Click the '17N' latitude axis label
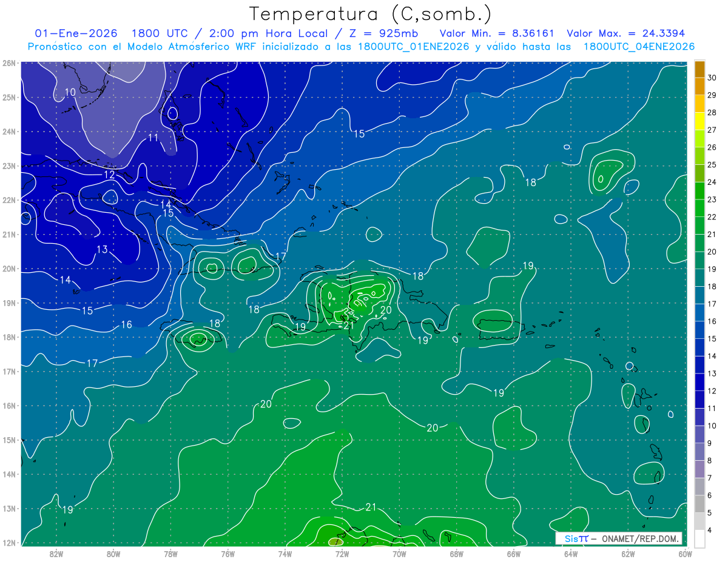The height and width of the screenshot is (562, 728). [9, 371]
